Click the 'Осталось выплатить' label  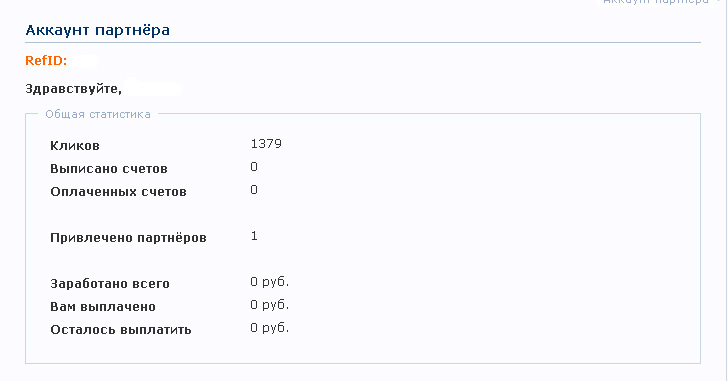click(121, 330)
